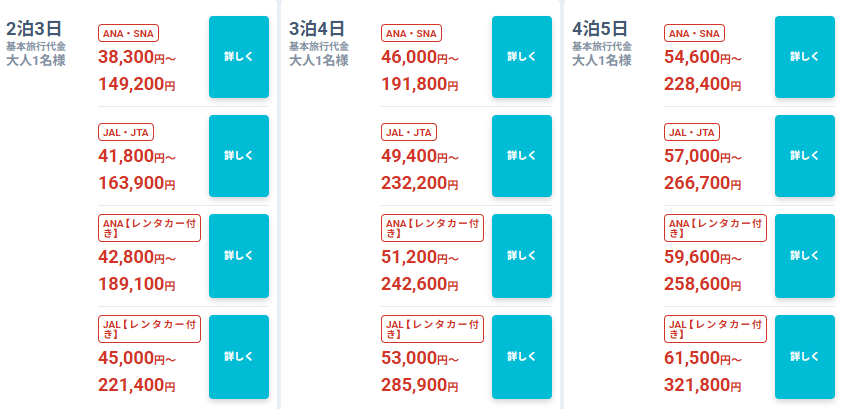
Task: View details of 4泊5日 ANA rental car plan
Action: 805,256
